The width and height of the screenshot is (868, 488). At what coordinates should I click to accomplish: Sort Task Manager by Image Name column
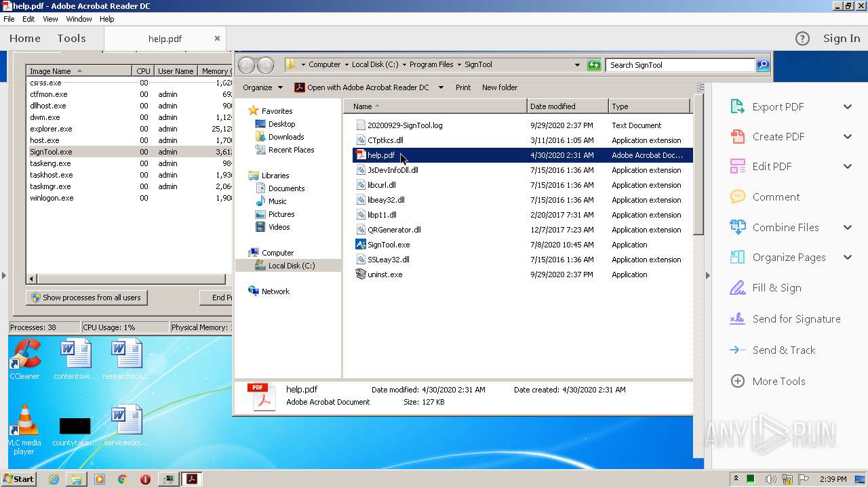(x=79, y=71)
